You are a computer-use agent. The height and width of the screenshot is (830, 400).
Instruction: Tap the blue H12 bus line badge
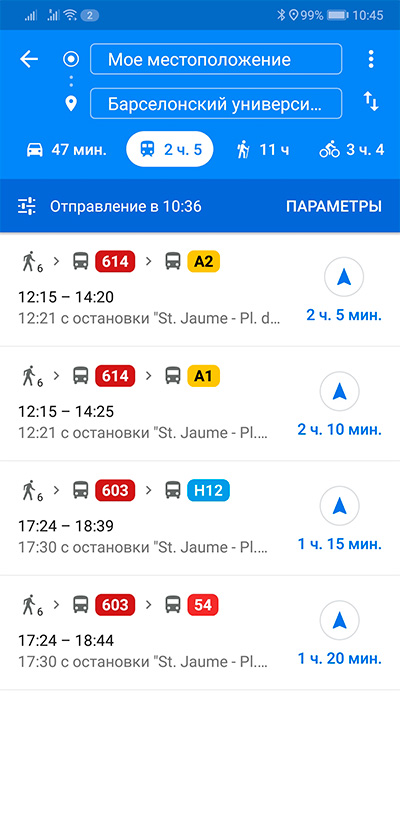[208, 491]
